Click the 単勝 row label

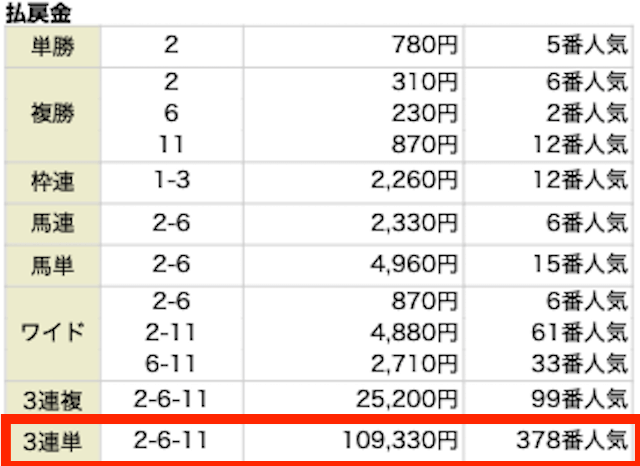[53, 47]
